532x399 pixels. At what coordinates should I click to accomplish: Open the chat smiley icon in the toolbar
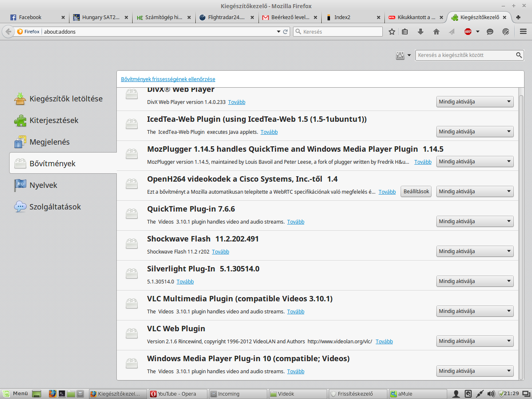click(490, 32)
